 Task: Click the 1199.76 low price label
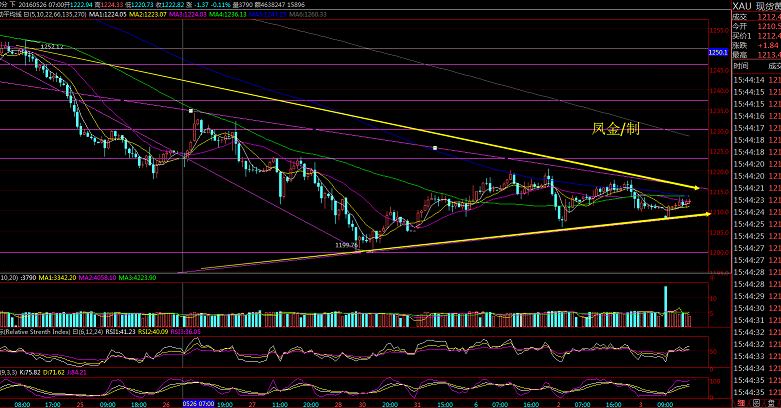pos(347,244)
